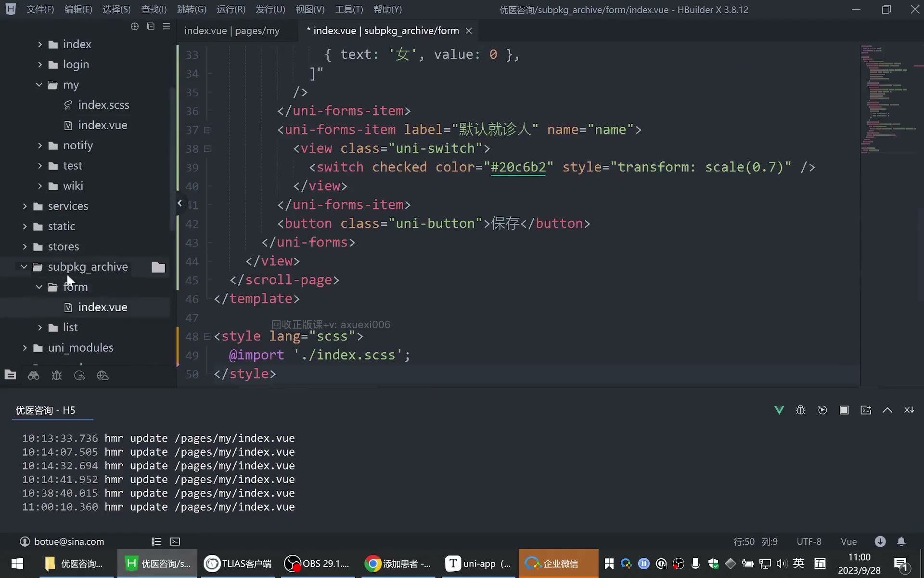Expand the uni_modules folder
This screenshot has width=924, height=578.
click(x=25, y=348)
